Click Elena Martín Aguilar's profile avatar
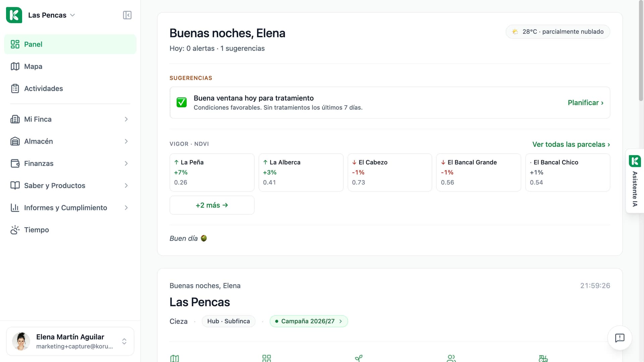The image size is (644, 362). coord(21,341)
